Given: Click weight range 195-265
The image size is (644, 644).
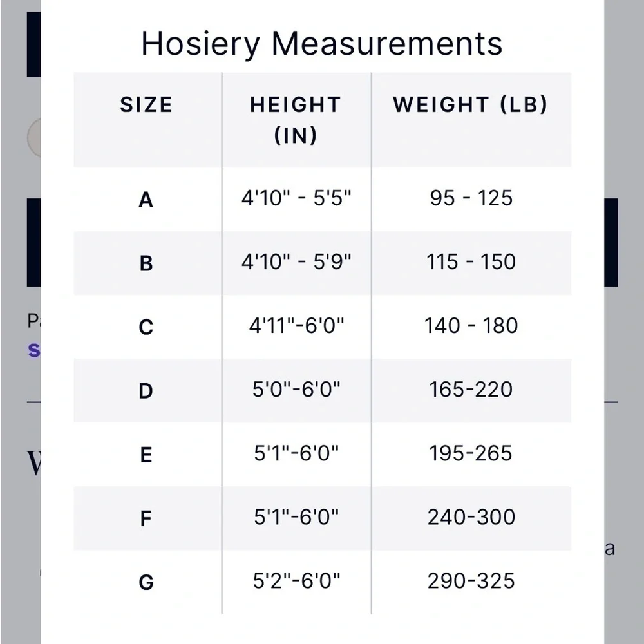Looking at the screenshot, I should (471, 453).
